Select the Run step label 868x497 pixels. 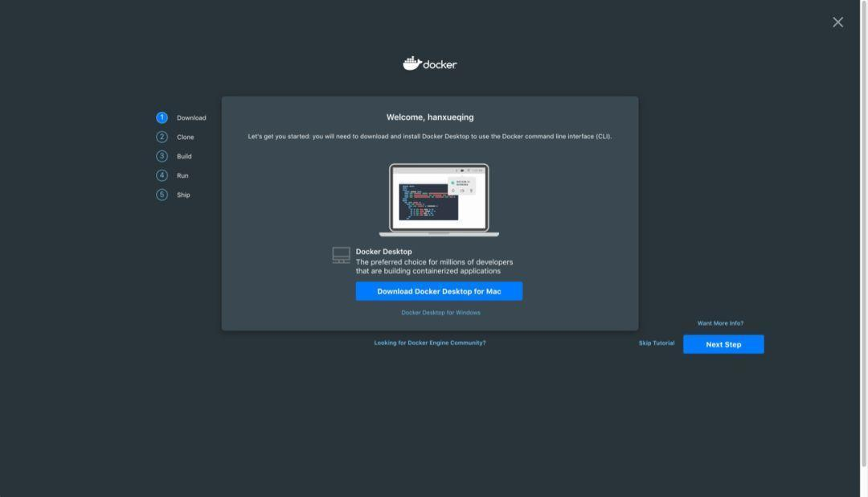tap(182, 175)
